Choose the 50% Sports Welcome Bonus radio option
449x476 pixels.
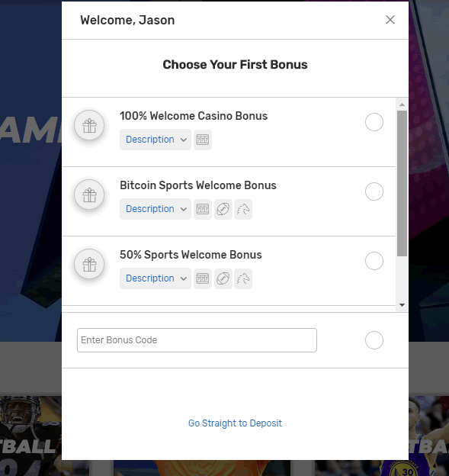coord(374,261)
